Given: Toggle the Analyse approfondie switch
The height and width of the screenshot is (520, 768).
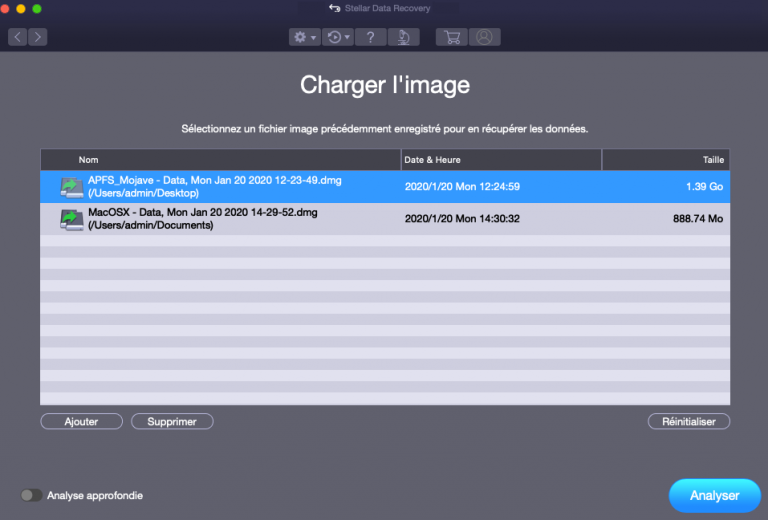Looking at the screenshot, I should [31, 496].
